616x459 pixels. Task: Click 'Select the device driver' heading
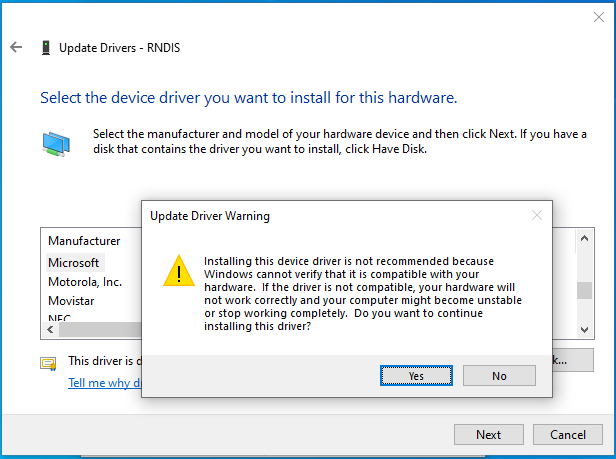[x=249, y=97]
